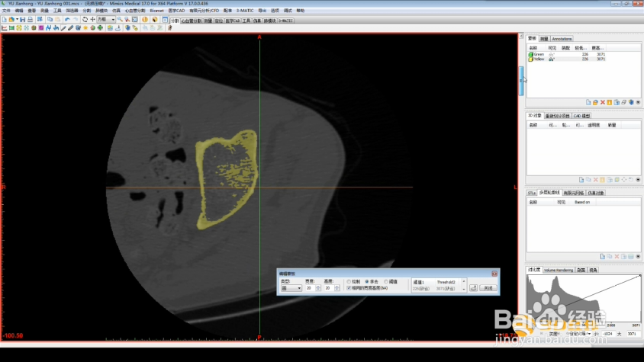Viewport: 644px width, 362px height.
Task: Click the zoom-to-fit icon
Action: (135, 20)
